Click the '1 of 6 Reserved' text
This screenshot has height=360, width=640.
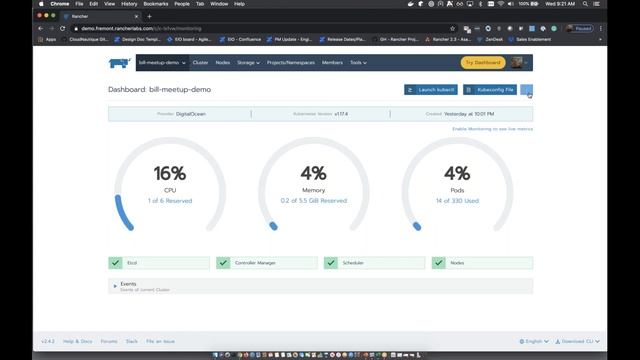170,201
